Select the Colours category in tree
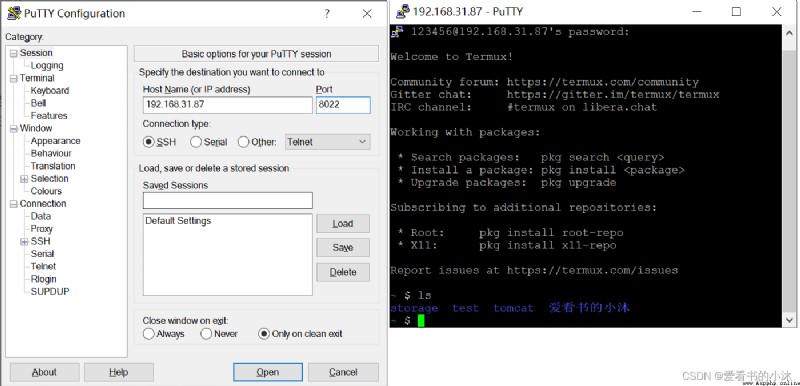The width and height of the screenshot is (800, 386). point(46,191)
